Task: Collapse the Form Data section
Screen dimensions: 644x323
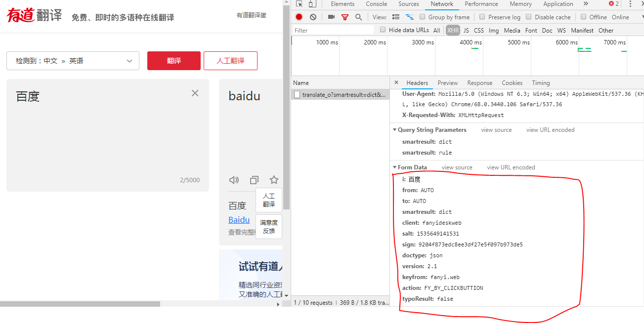Action: pyautogui.click(x=394, y=167)
